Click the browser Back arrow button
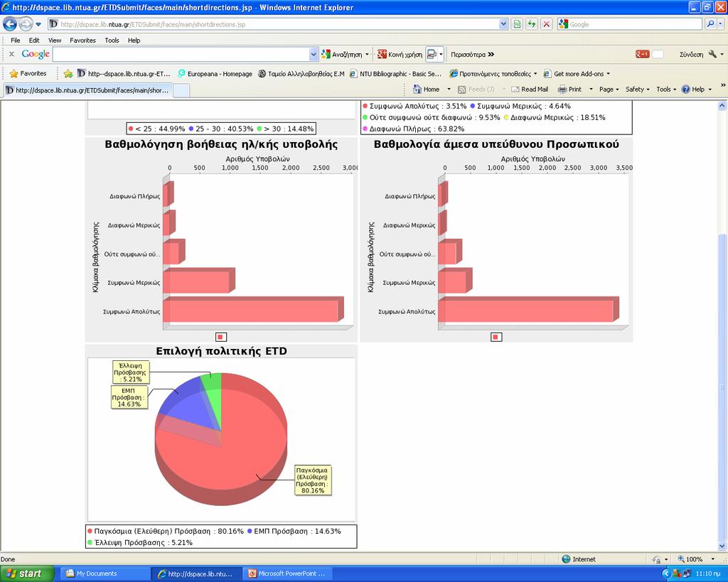This screenshot has width=728, height=582. (10, 23)
